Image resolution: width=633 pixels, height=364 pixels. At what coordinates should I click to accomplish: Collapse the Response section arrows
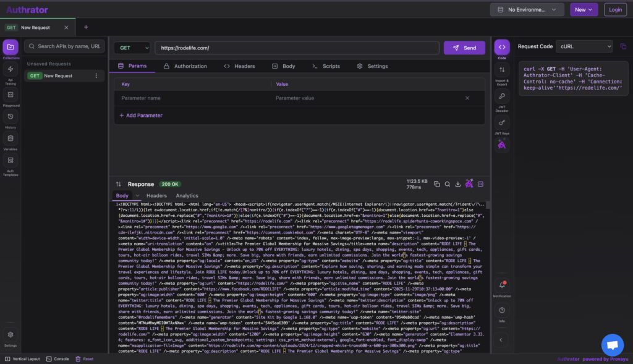coord(118,184)
